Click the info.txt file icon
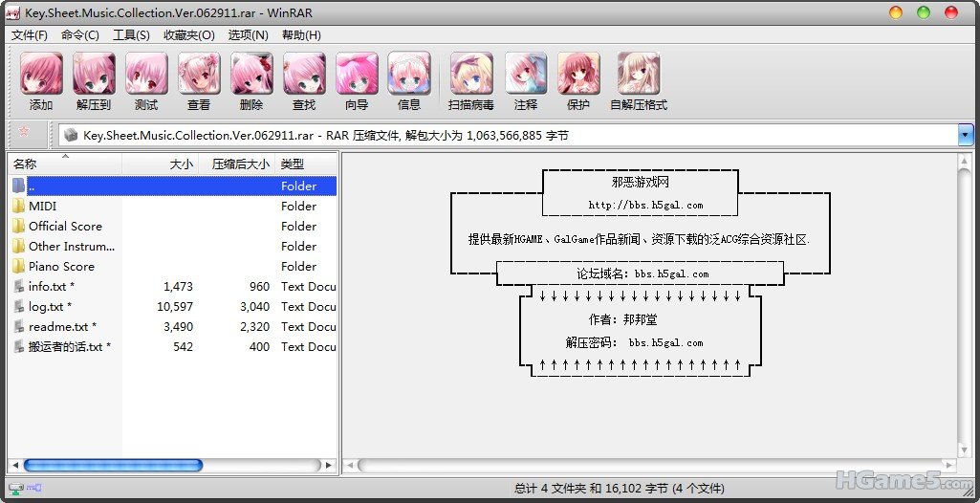Viewport: 980px width, 503px height. click(19, 287)
